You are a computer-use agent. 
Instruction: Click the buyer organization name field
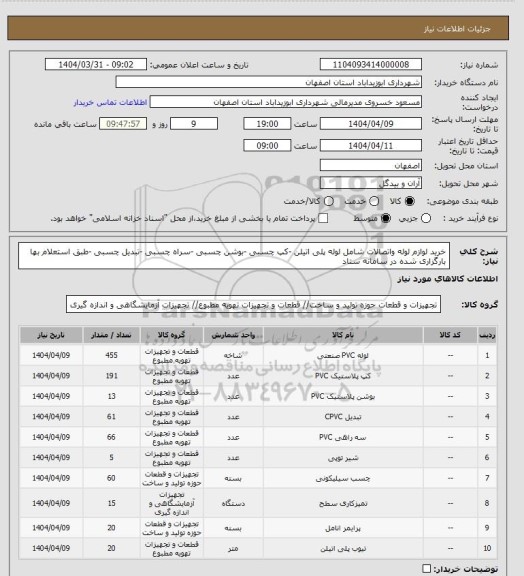tap(269, 82)
